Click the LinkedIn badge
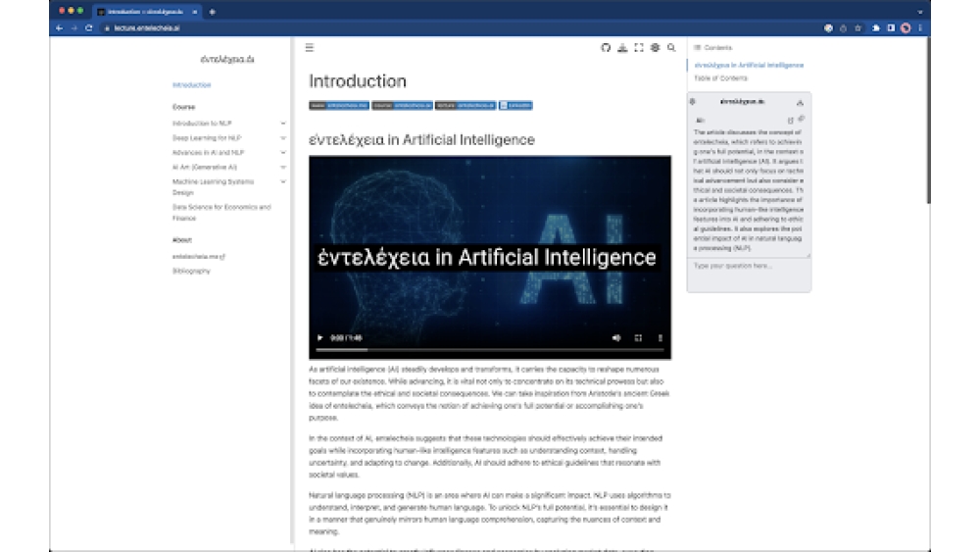980x552 pixels. 515,106
